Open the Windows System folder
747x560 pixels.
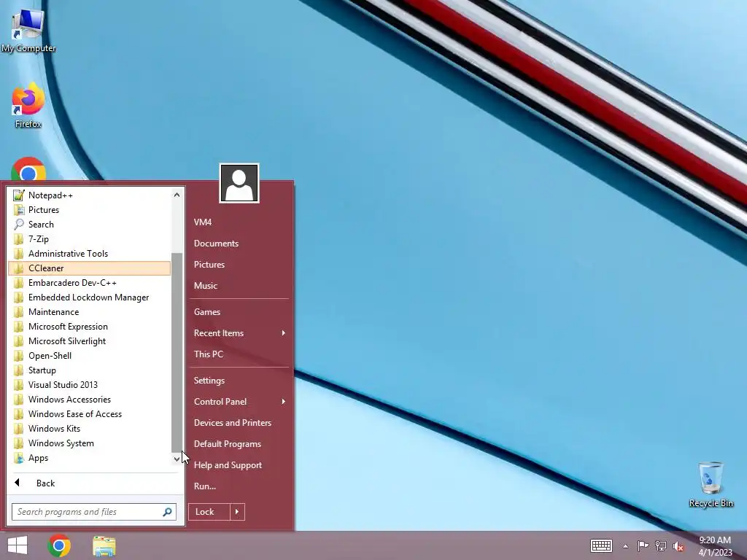click(x=90, y=443)
